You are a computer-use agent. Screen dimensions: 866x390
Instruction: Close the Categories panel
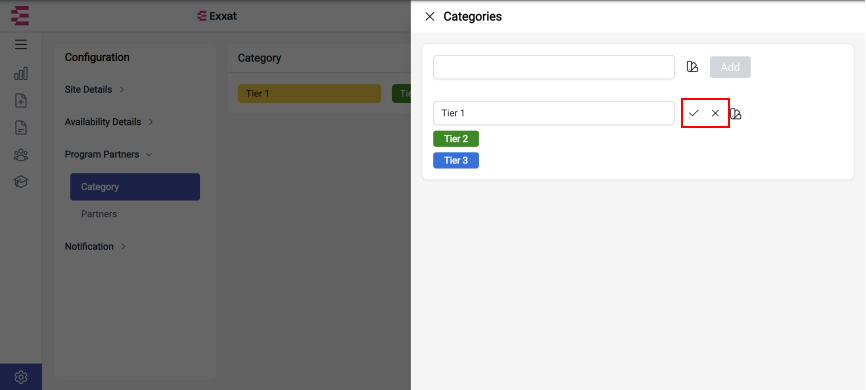pos(430,17)
